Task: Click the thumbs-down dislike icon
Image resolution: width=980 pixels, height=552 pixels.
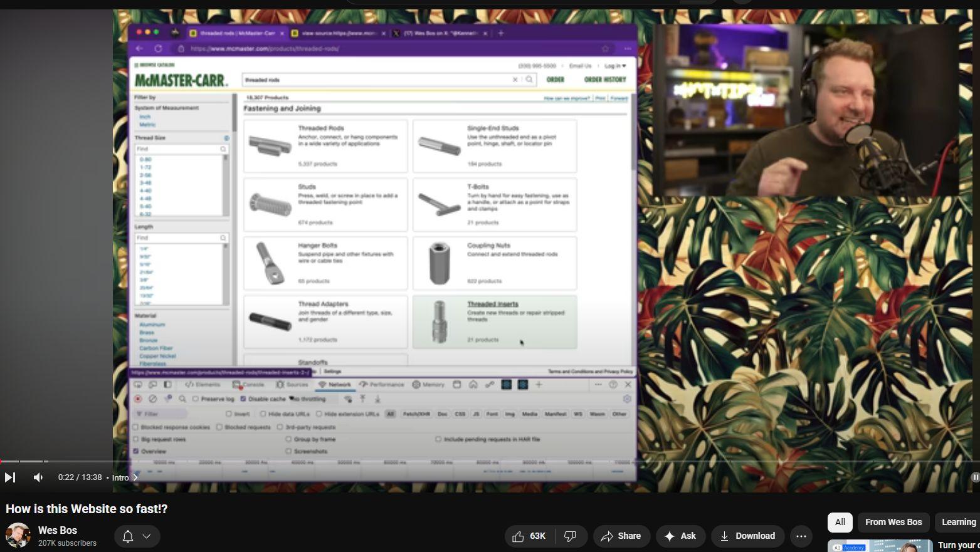Action: [x=570, y=536]
